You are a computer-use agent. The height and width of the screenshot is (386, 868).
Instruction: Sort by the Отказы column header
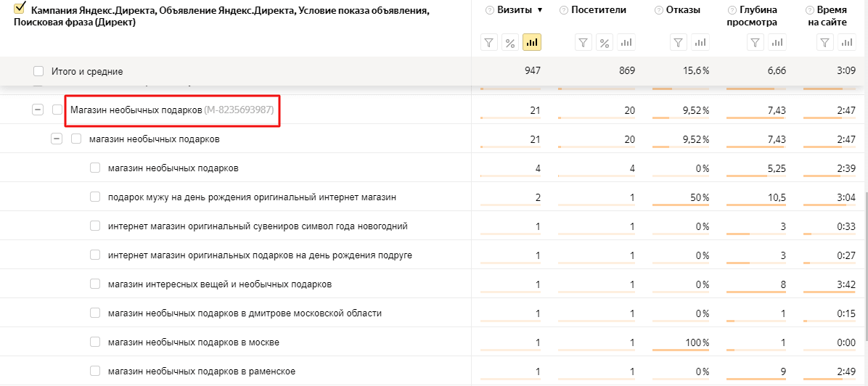[682, 10]
